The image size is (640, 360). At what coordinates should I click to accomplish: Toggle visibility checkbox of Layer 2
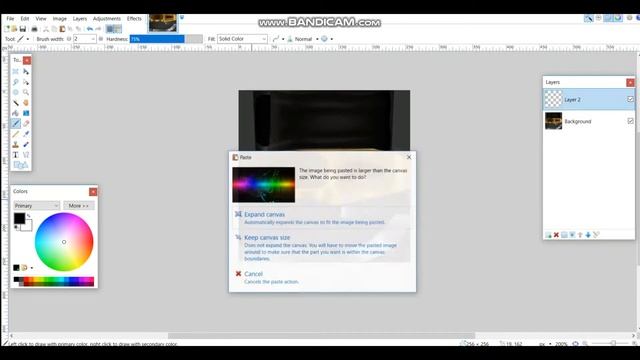[630, 99]
